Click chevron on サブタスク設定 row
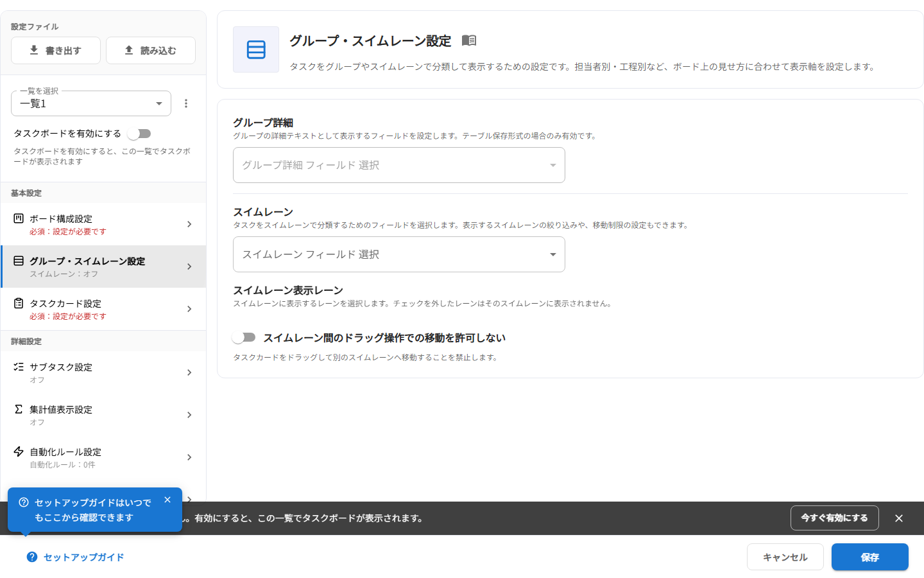This screenshot has width=924, height=578. coord(189,372)
